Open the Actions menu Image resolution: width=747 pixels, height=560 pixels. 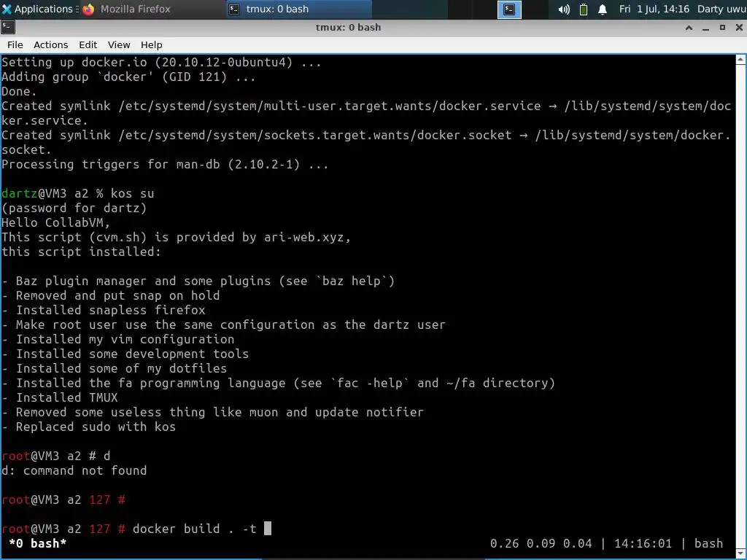coord(50,44)
